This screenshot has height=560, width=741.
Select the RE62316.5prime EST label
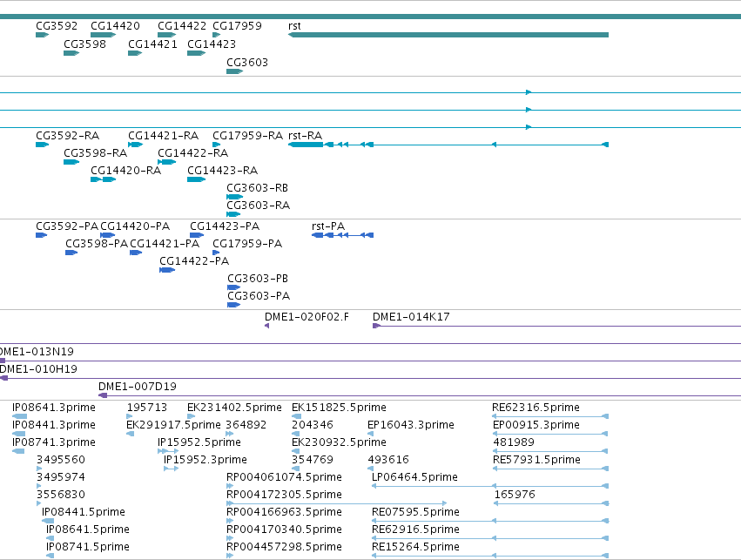pyautogui.click(x=536, y=408)
